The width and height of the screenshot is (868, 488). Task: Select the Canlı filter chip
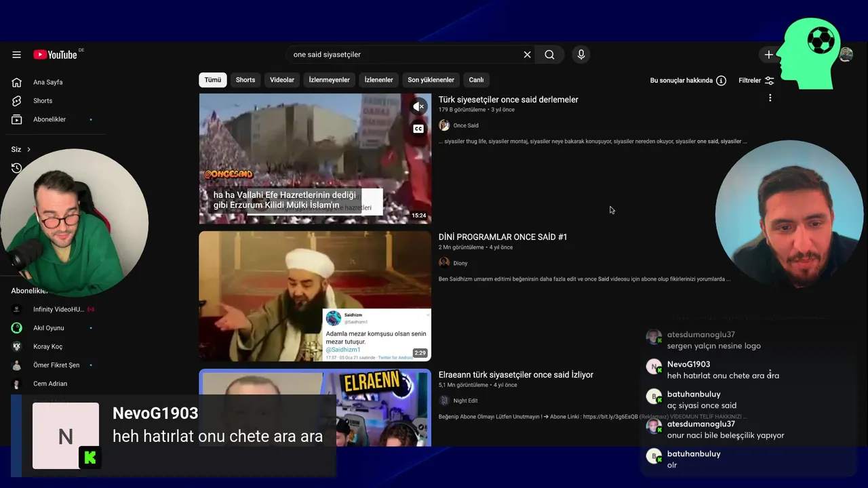click(x=477, y=80)
